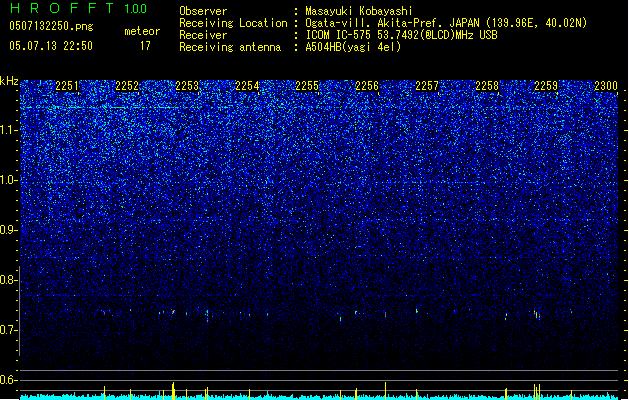Click the 2257 time marker
Image resolution: width=629 pixels, height=400 pixels.
click(427, 86)
